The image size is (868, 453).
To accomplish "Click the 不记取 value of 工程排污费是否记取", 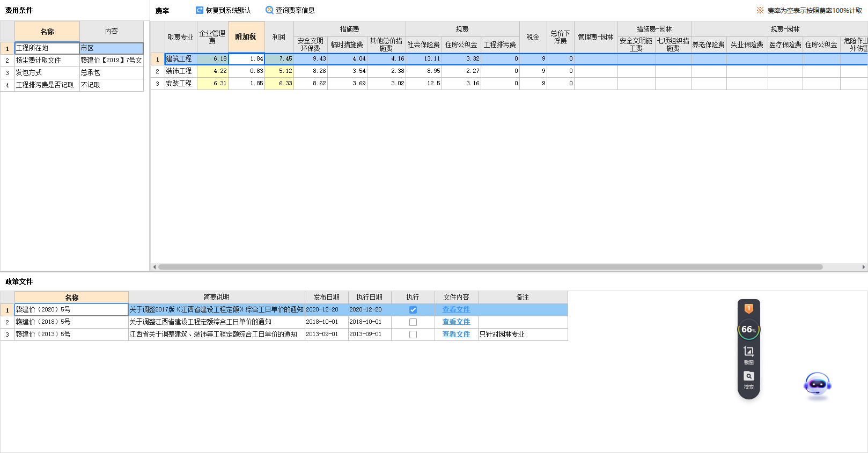I will (x=111, y=85).
